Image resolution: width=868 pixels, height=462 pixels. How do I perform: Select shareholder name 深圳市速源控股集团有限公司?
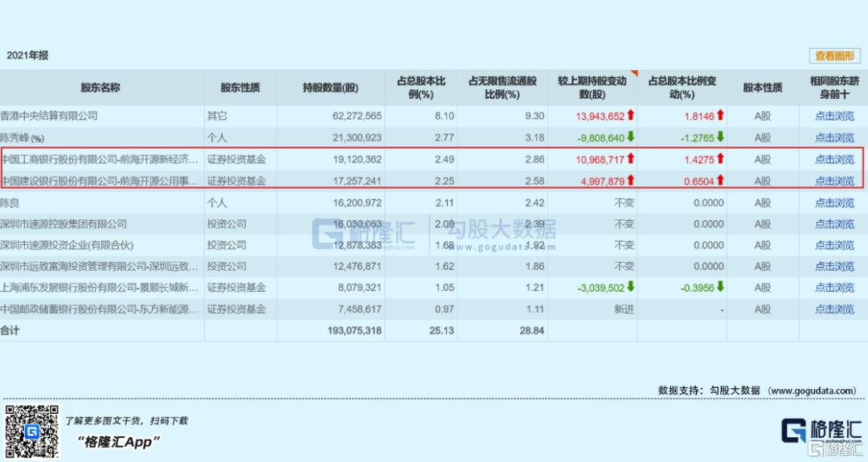(63, 224)
